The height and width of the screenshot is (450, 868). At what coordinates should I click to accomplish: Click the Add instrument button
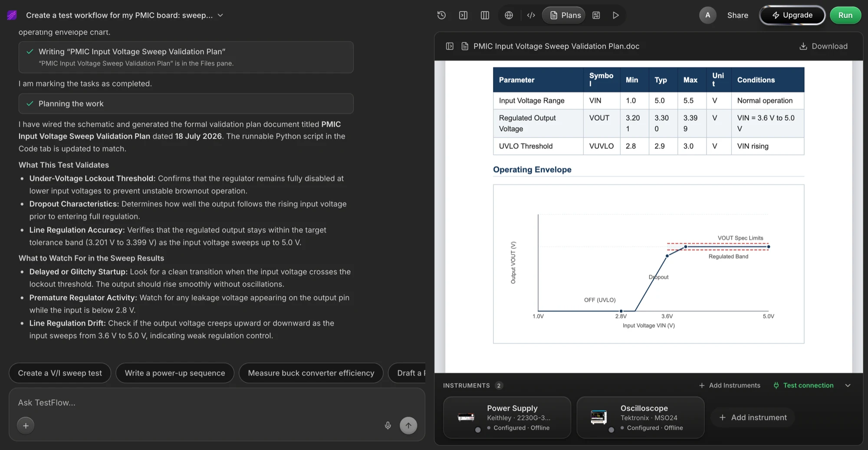point(753,417)
